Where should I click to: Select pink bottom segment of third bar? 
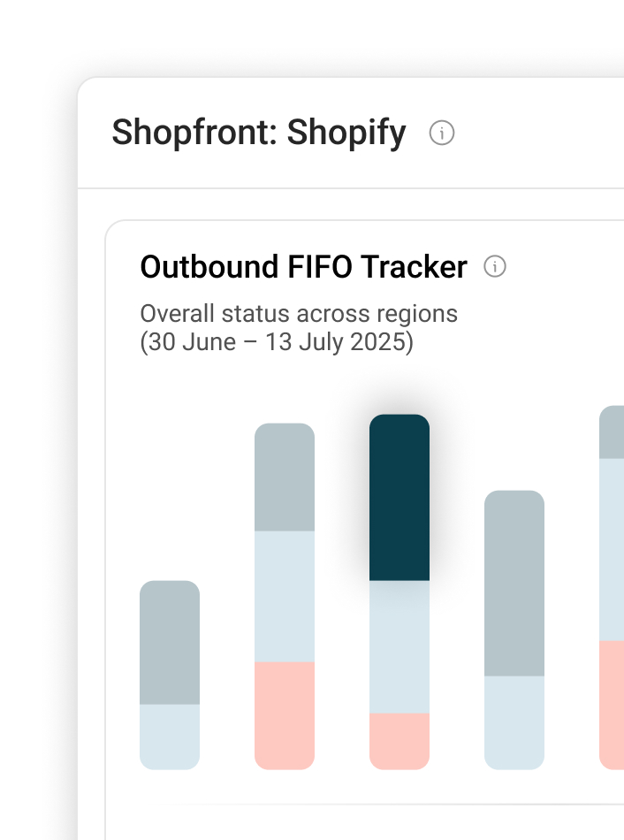click(x=400, y=740)
